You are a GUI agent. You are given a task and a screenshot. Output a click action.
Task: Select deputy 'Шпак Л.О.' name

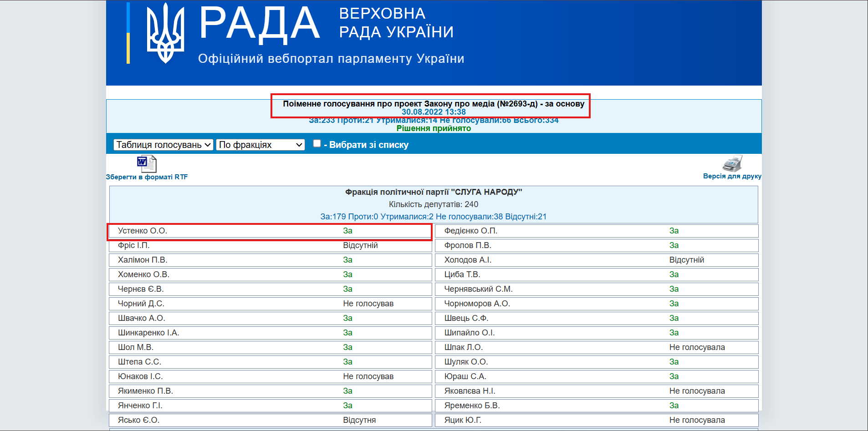(464, 347)
